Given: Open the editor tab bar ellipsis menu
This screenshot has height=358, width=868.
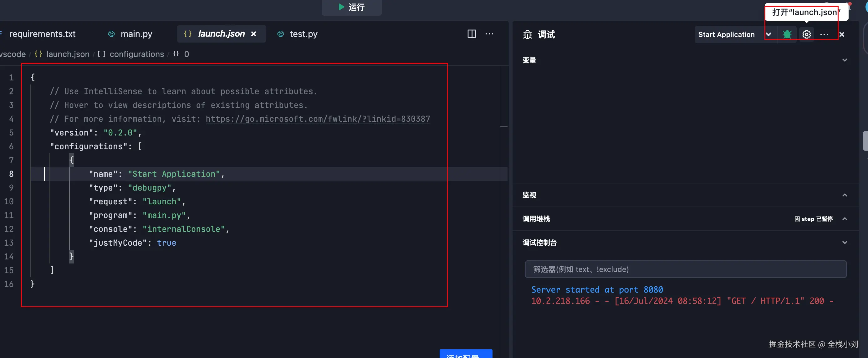Looking at the screenshot, I should 489,34.
